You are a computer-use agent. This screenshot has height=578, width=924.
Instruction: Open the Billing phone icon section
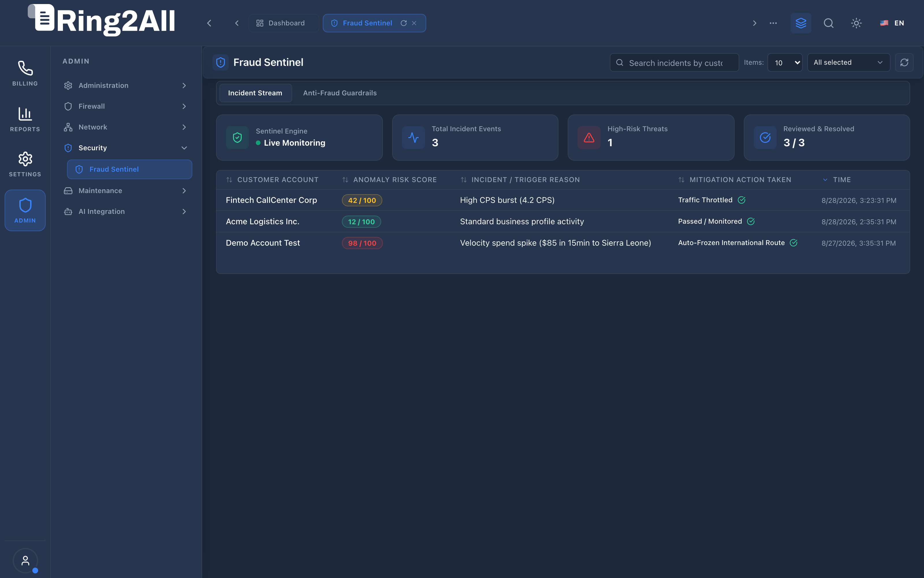click(x=25, y=73)
